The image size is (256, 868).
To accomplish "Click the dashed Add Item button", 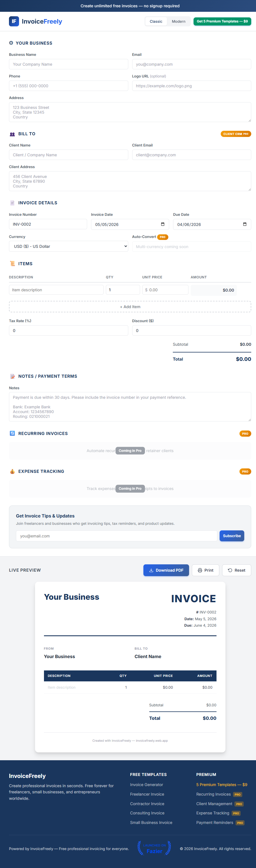I will (x=130, y=307).
